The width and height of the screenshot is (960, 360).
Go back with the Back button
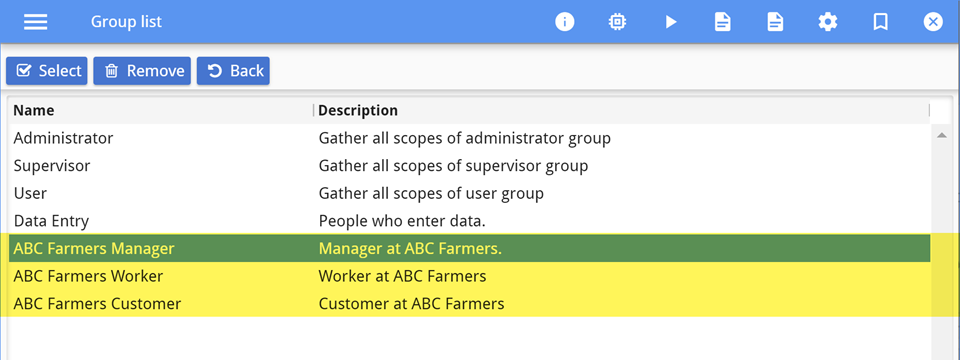click(233, 71)
